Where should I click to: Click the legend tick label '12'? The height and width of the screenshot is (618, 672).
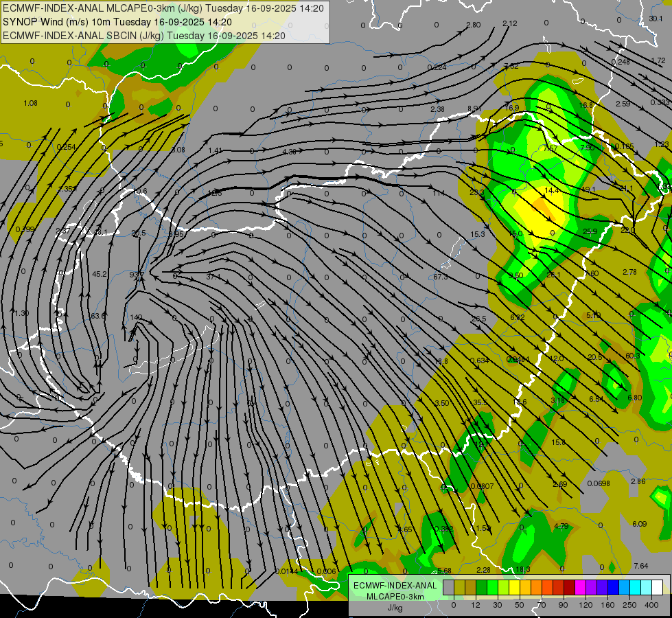coord(475,605)
